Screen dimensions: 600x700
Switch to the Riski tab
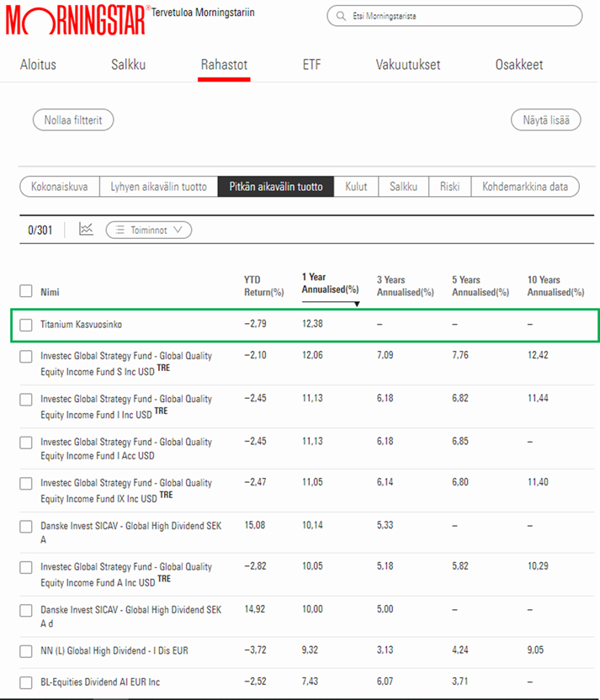pos(449,187)
